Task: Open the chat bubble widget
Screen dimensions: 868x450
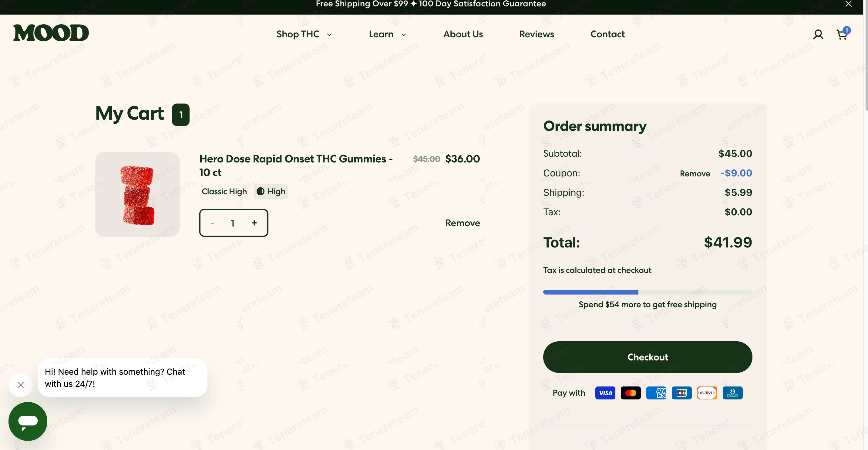Action: [x=27, y=421]
